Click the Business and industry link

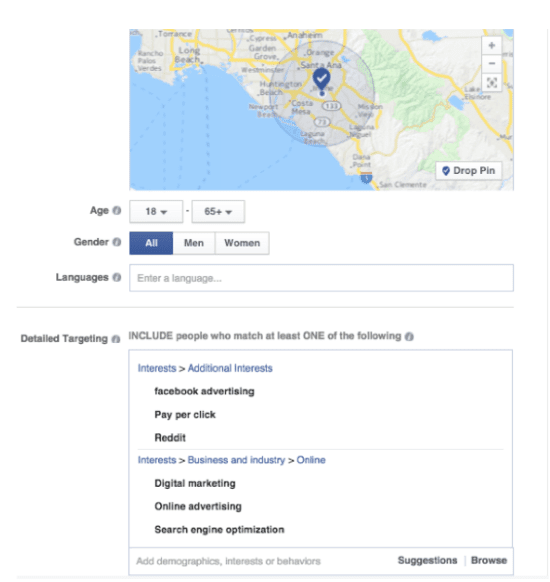click(236, 460)
